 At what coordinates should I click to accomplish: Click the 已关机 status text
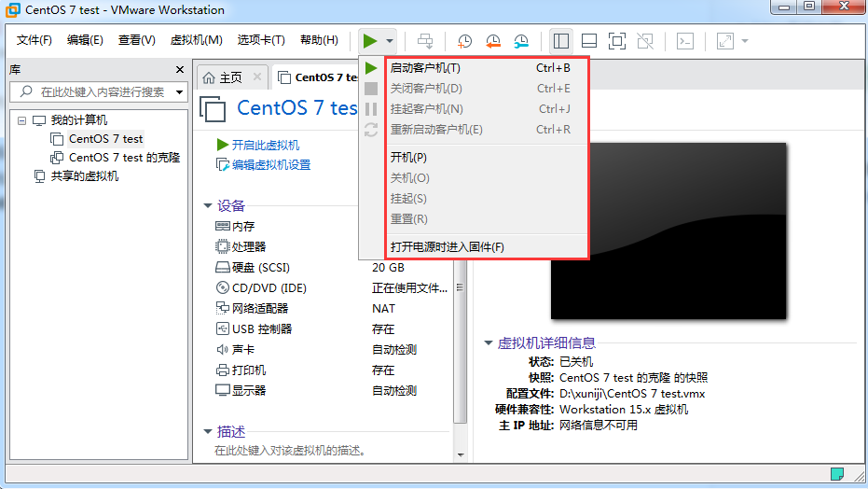click(x=576, y=362)
